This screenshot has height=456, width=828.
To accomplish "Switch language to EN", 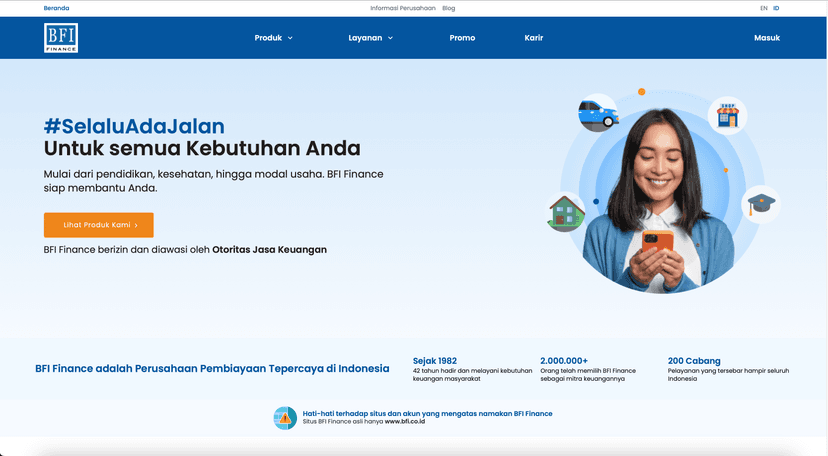I will 764,8.
